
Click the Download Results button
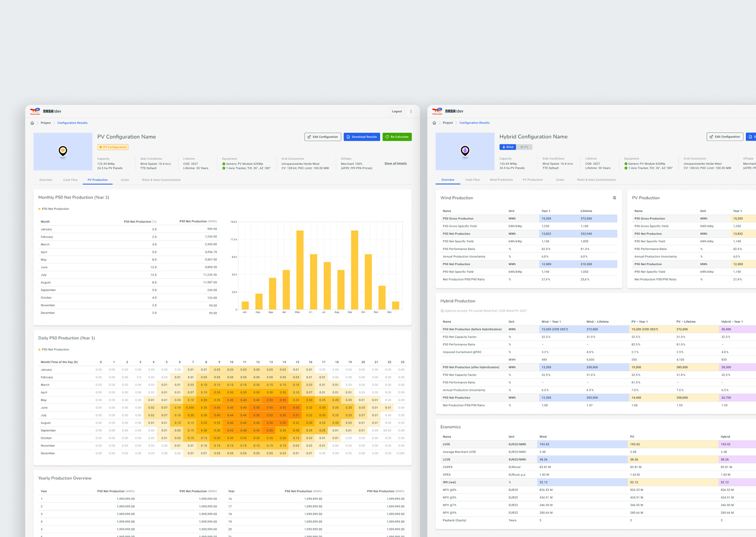coord(361,137)
